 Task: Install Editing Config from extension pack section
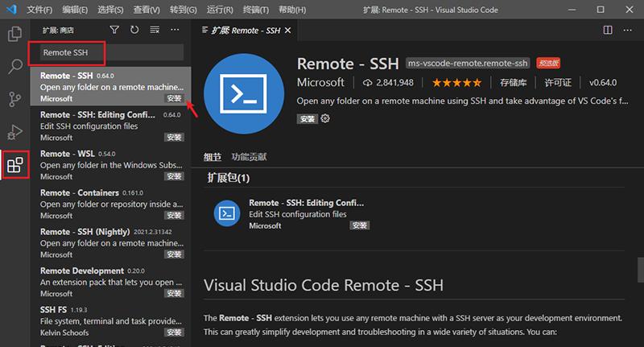360,225
